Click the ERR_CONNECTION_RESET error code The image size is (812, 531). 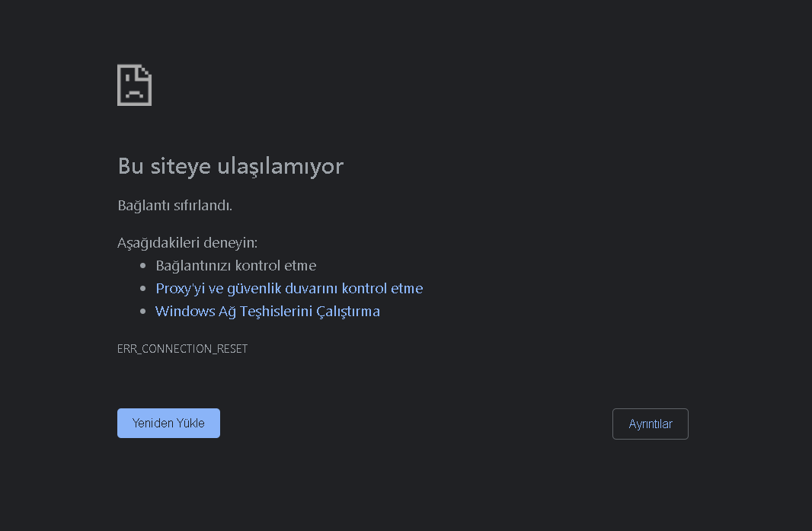182,349
